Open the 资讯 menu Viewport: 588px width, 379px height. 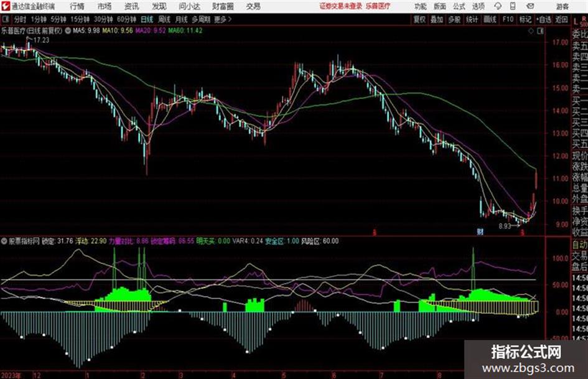coord(131,6)
